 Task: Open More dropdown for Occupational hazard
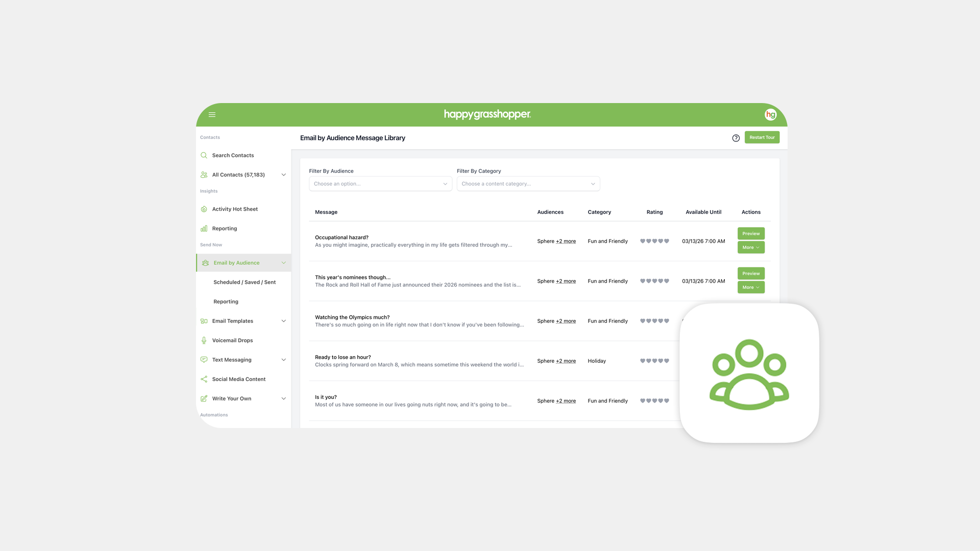[750, 247]
